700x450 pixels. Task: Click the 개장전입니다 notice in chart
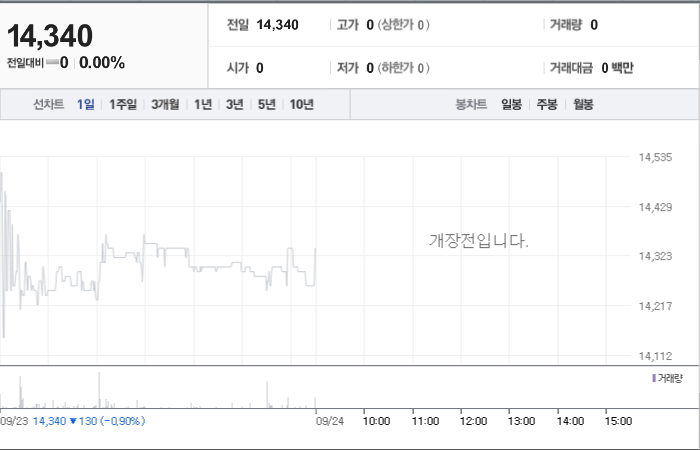479,241
